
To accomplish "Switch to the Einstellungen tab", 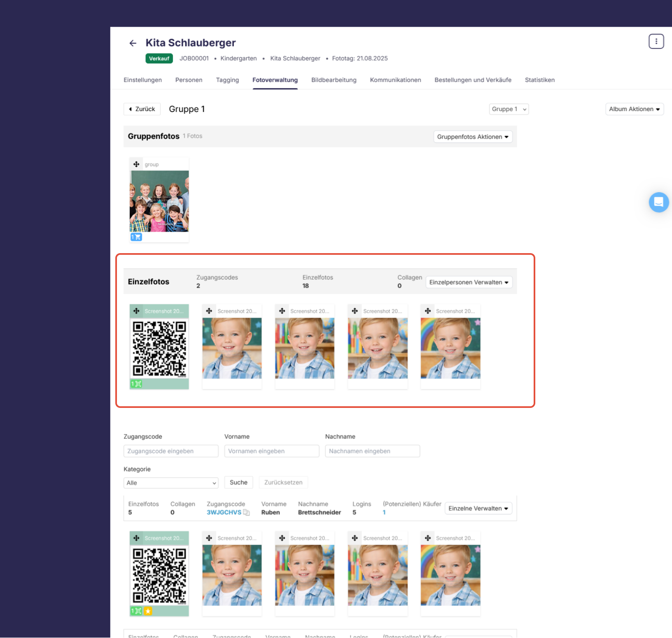I will click(x=142, y=80).
